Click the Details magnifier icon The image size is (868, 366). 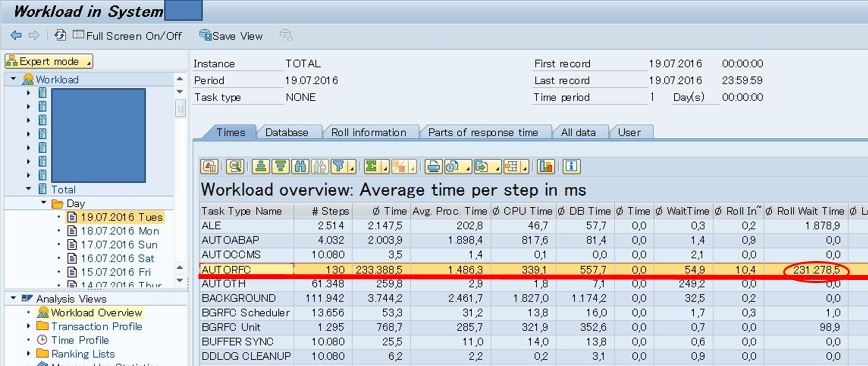coord(235,166)
